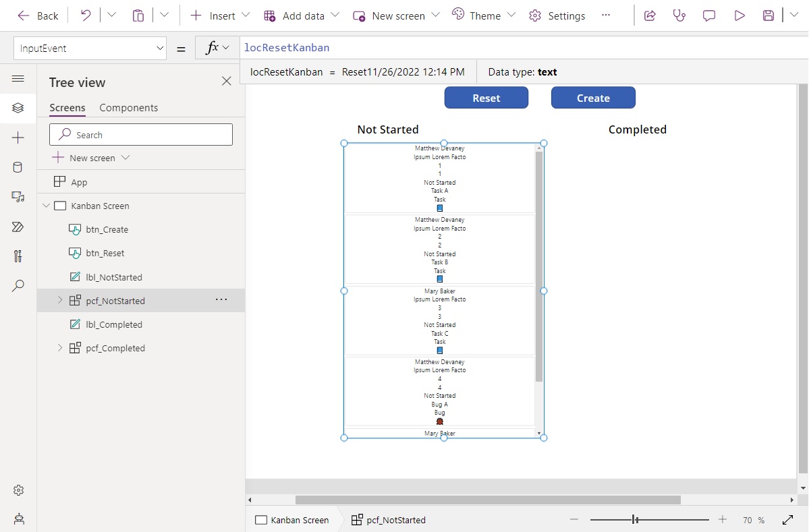Open the Comments panel
The height and width of the screenshot is (532, 809).
[x=709, y=15]
